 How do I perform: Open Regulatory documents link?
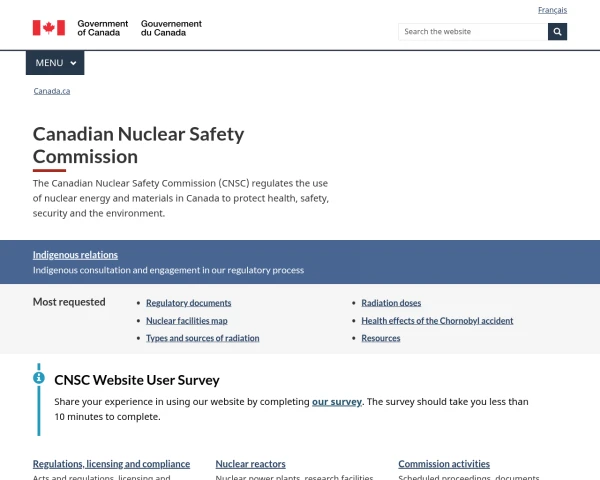coord(189,303)
